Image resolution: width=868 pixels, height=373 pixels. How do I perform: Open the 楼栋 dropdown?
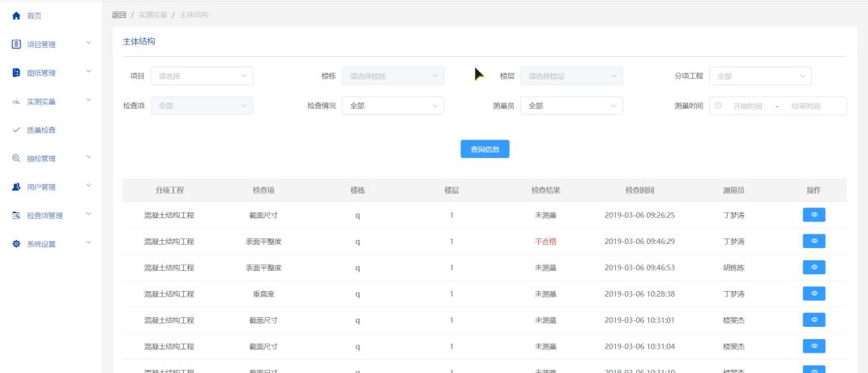[x=392, y=76]
